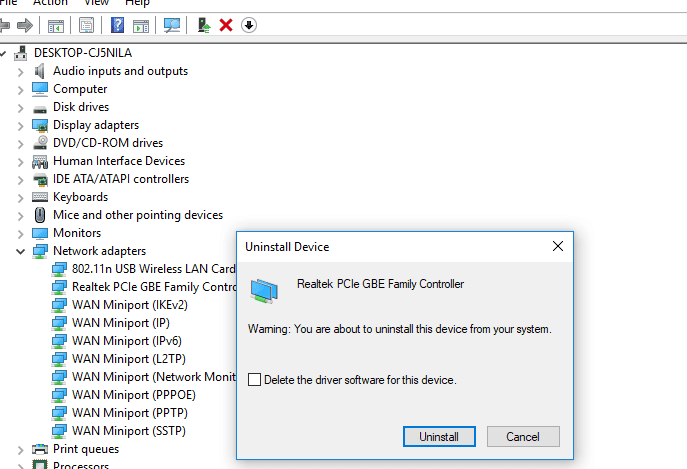Click the red X uninstall device toolbar icon
Screen dimensions: 687x469
[226, 25]
